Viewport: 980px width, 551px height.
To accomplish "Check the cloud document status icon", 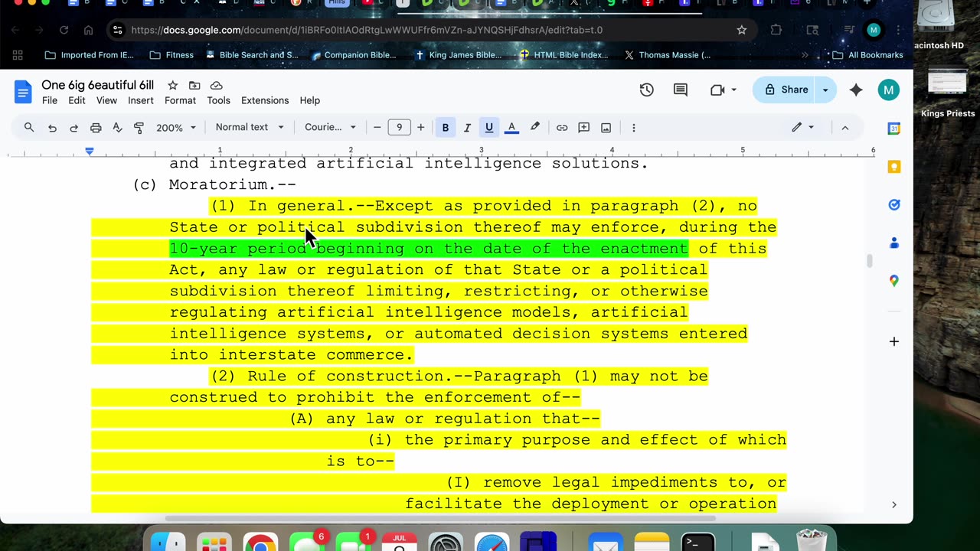I will (x=217, y=85).
